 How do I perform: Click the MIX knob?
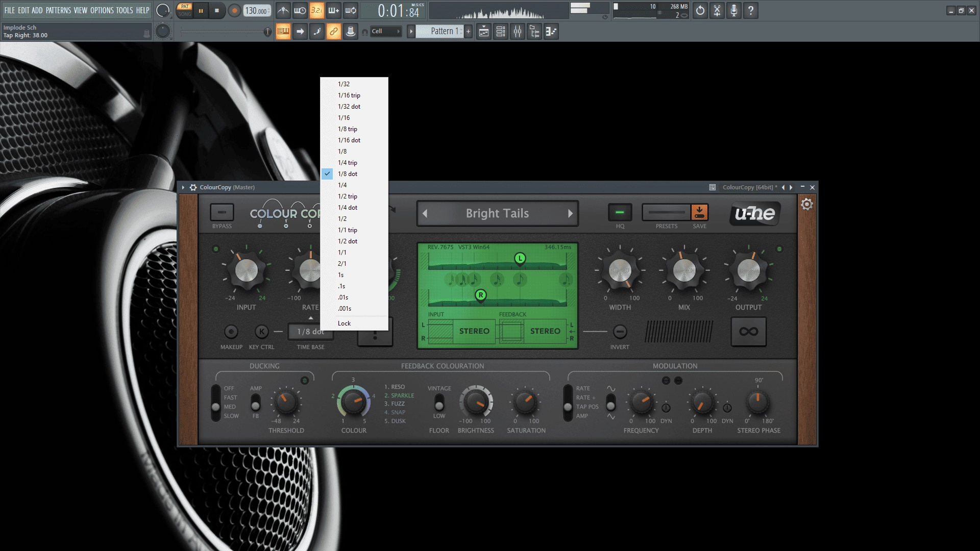coord(684,270)
